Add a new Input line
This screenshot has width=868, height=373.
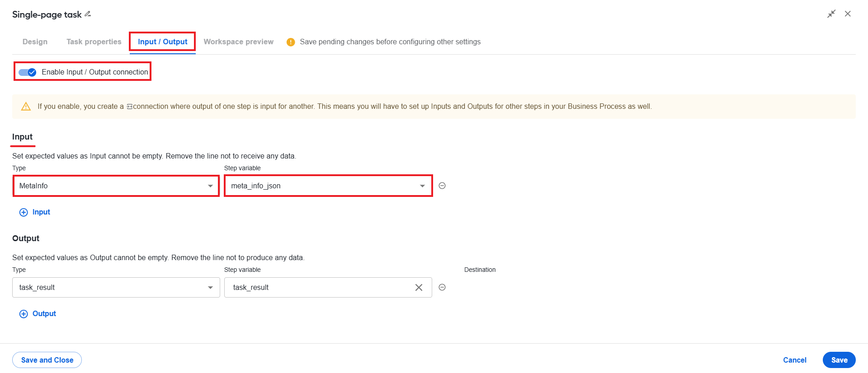tap(35, 212)
